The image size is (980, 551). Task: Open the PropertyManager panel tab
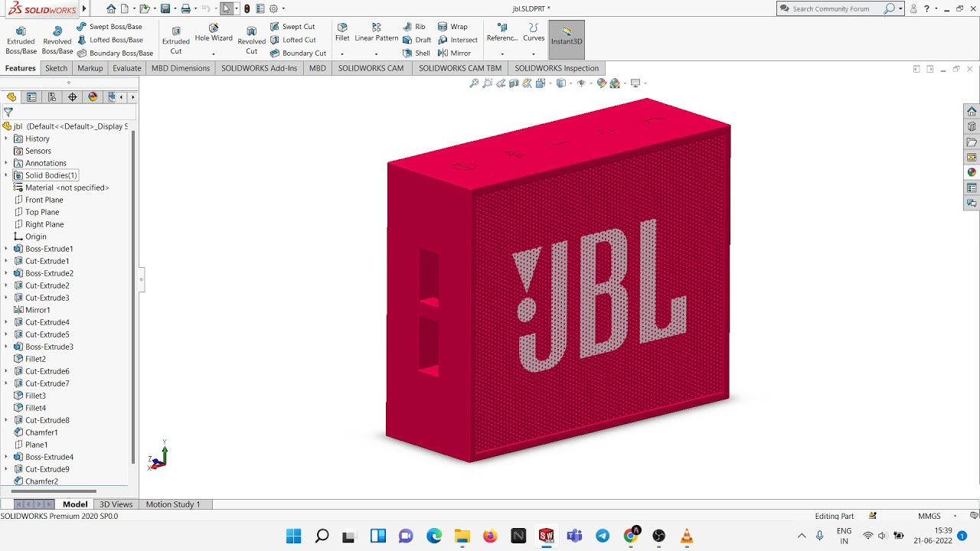pos(31,97)
